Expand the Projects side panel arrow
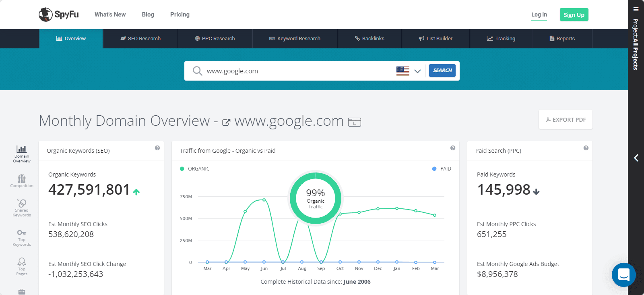 [x=636, y=158]
